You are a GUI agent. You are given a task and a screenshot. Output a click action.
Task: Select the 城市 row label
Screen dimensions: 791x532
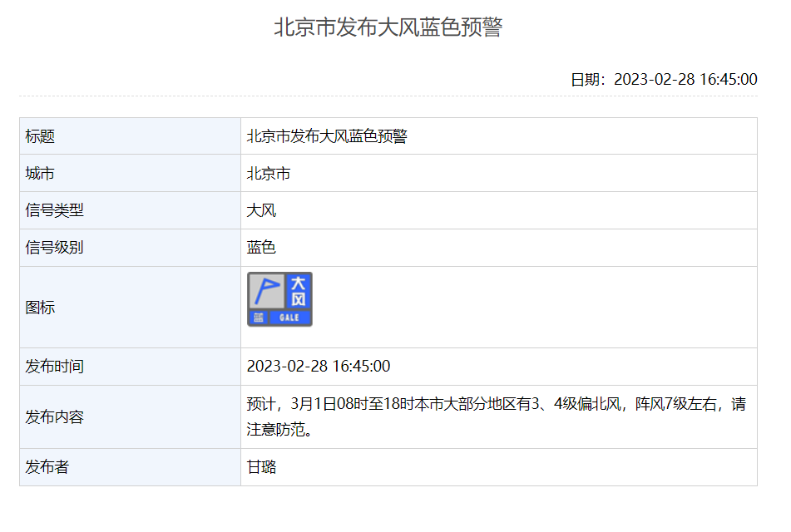point(40,174)
